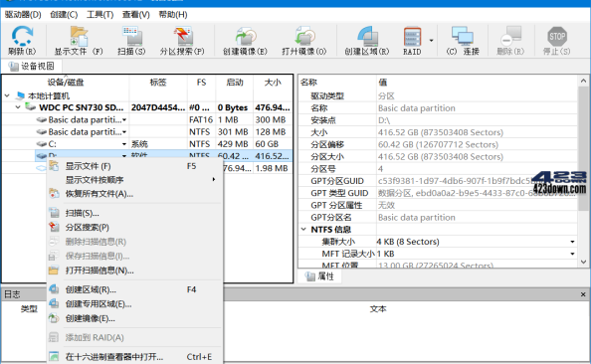Open dropdown arrow beside D: partition
Viewport: 591px width, 364px height.
click(x=124, y=155)
